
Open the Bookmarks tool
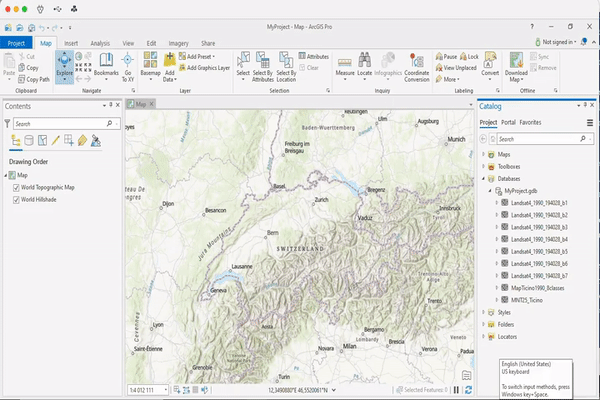(106, 66)
